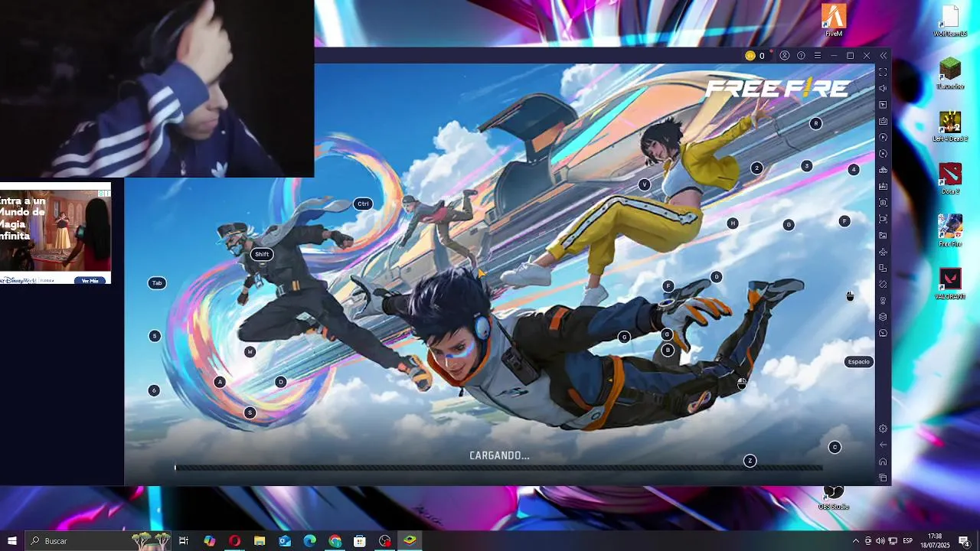Open Outlook from the taskbar
Screen dimensions: 980x551
(x=285, y=541)
